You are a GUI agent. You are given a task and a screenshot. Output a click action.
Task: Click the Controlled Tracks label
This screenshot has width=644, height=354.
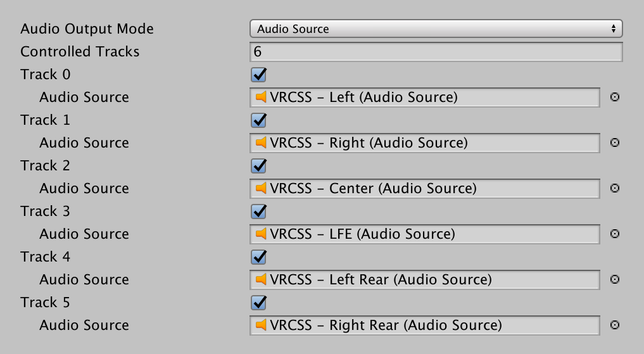tap(80, 52)
